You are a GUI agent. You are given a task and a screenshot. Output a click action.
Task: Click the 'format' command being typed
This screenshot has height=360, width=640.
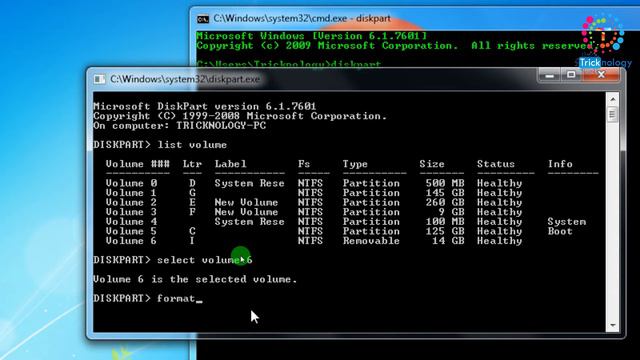click(x=176, y=298)
